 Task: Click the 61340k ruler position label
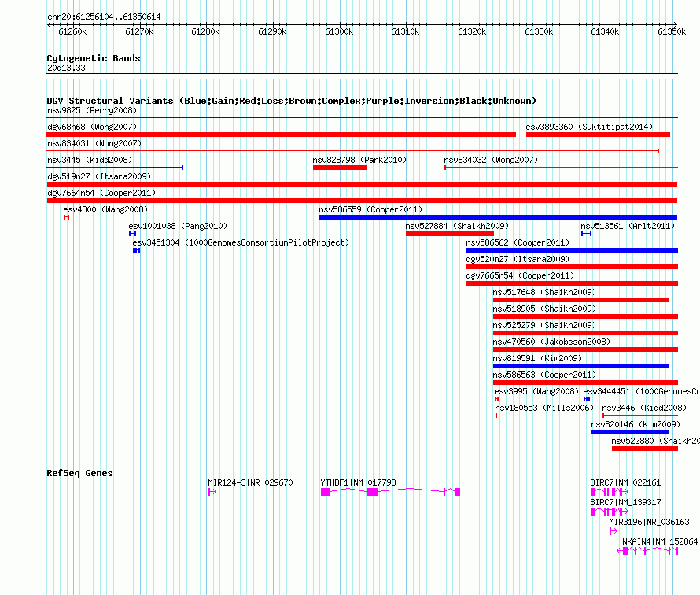pyautogui.click(x=605, y=31)
